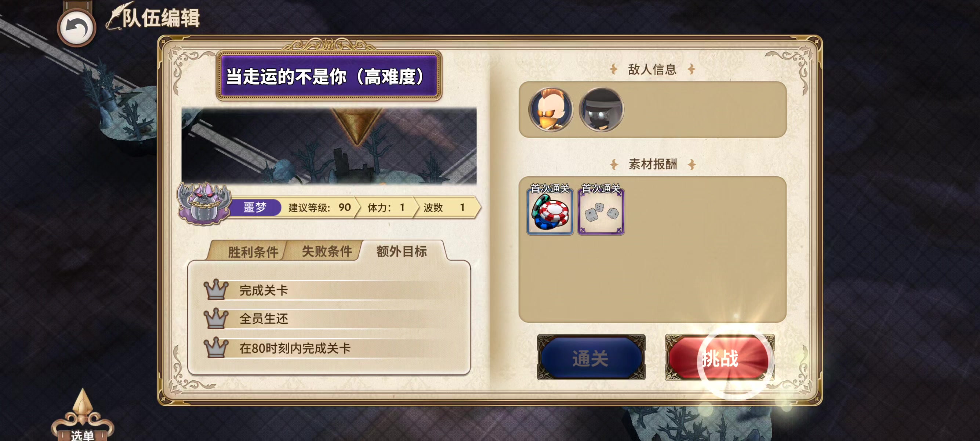Viewport: 980px width, 441px height.
Task: Select the dice reward icon
Action: (x=601, y=211)
